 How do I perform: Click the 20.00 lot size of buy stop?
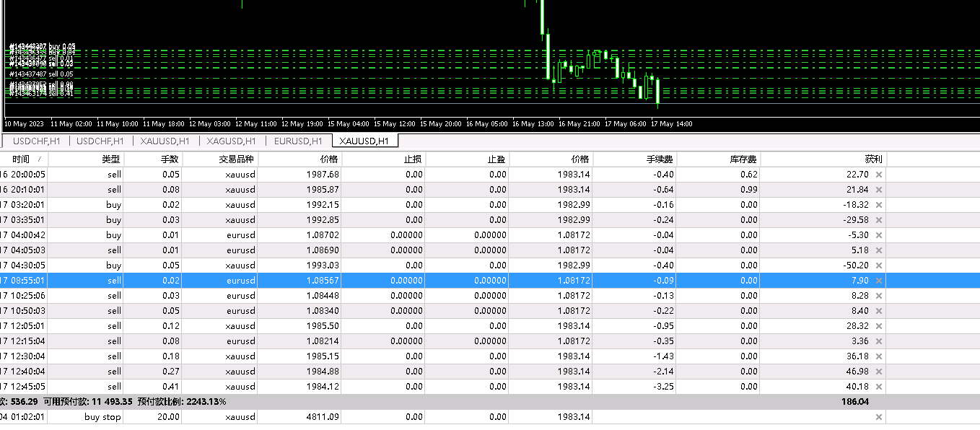tap(167, 417)
